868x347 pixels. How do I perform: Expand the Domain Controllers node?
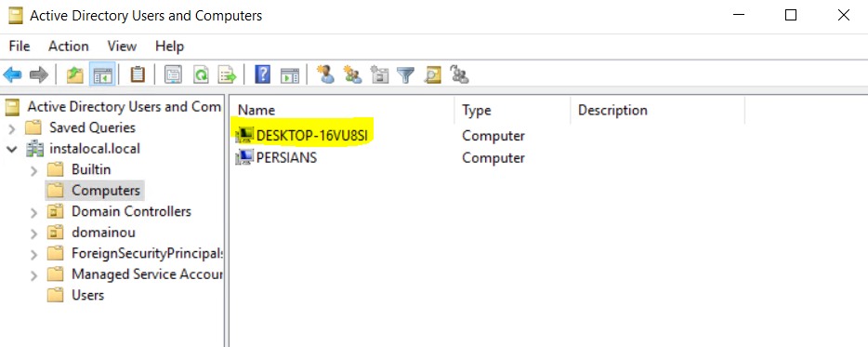pos(34,212)
